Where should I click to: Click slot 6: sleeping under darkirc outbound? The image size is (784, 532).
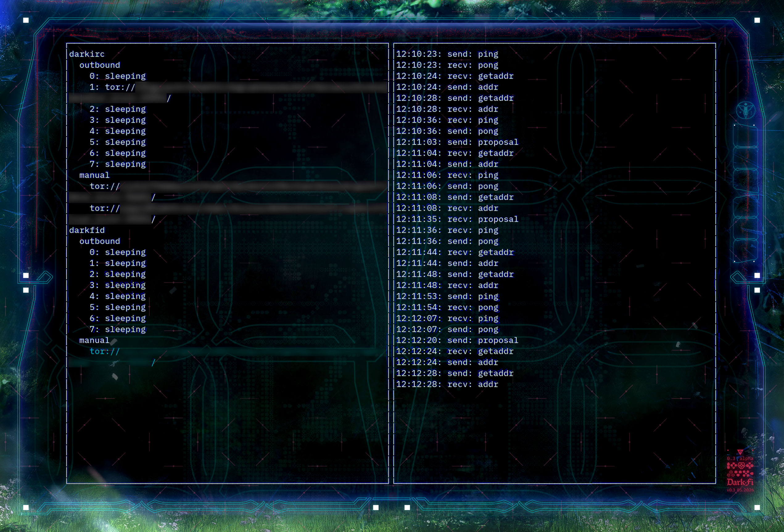(x=118, y=153)
